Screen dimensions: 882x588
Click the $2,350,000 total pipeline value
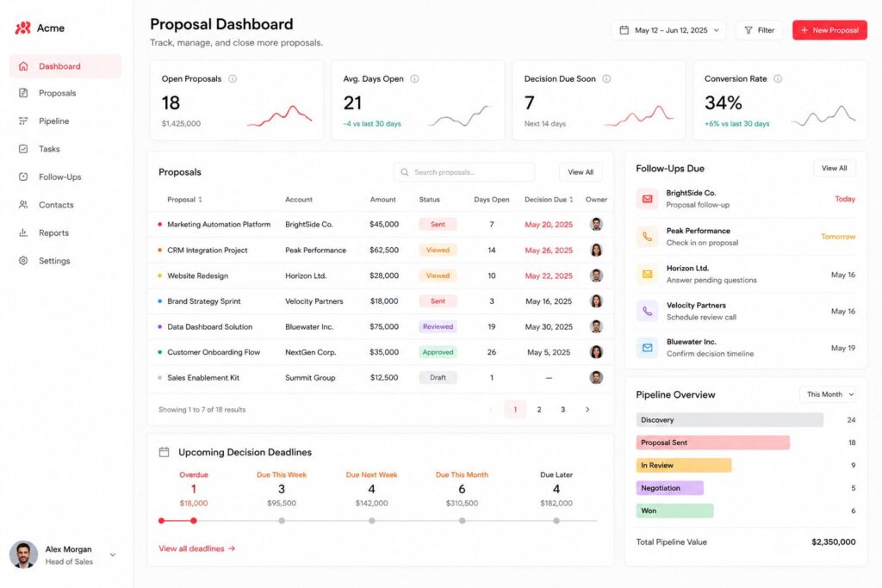click(833, 542)
